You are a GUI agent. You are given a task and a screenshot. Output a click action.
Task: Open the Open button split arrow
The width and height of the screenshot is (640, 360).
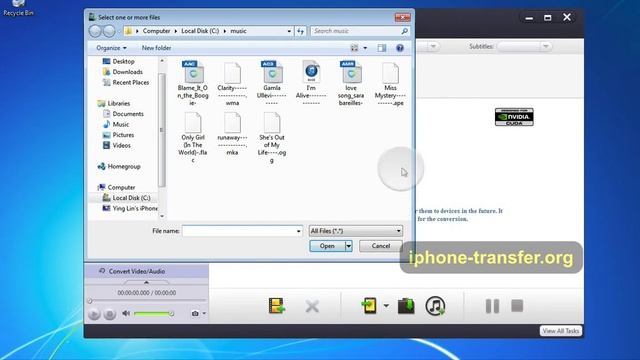[x=349, y=246]
